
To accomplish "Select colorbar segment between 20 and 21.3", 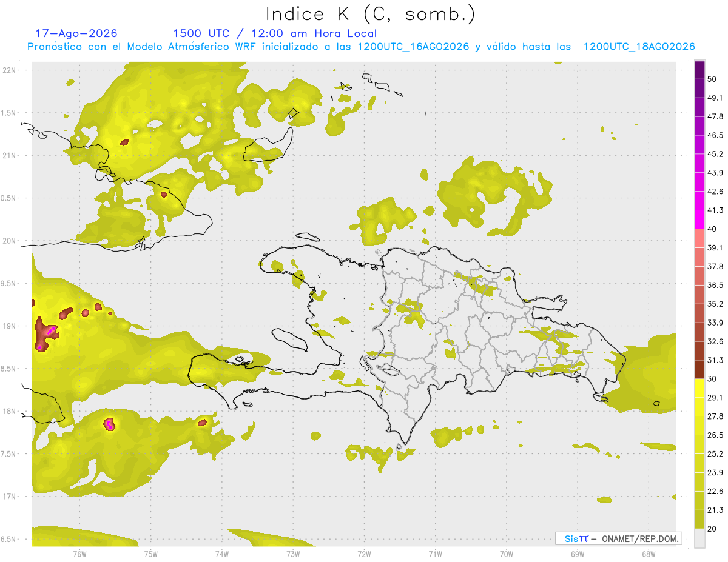I will pyautogui.click(x=700, y=519).
